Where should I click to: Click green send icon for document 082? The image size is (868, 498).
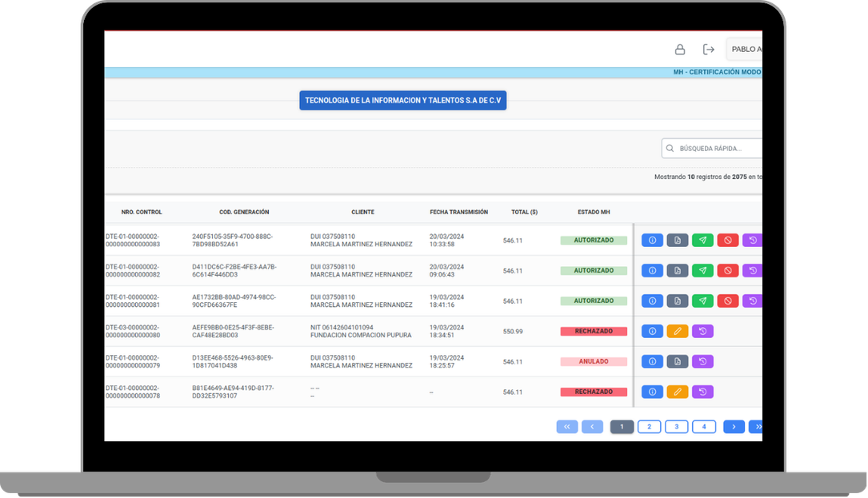pos(702,270)
